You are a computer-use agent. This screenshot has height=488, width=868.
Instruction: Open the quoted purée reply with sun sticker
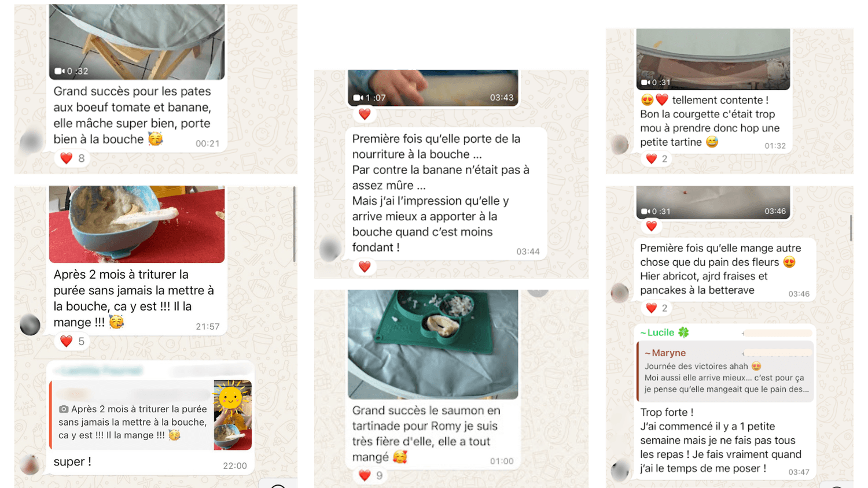(152, 415)
